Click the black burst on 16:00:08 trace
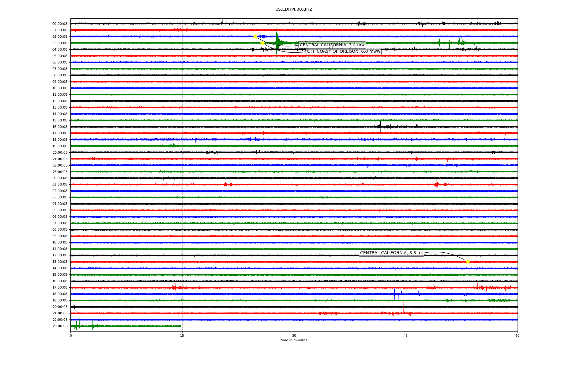This screenshot has width=588, height=368. pyautogui.click(x=380, y=126)
